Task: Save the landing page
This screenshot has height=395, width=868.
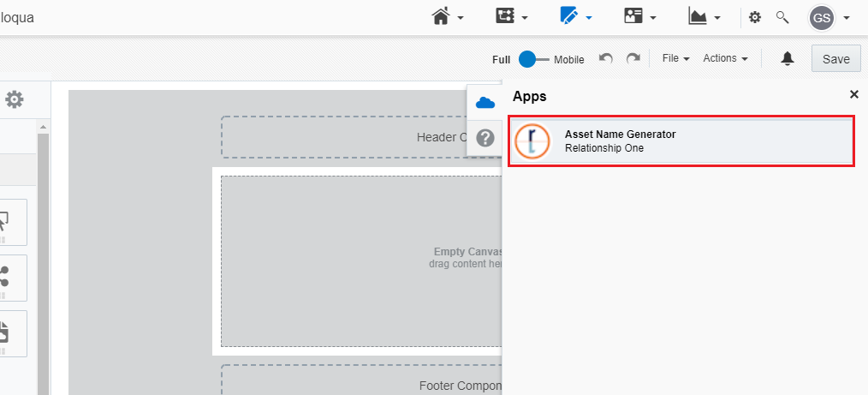Action: [835, 59]
